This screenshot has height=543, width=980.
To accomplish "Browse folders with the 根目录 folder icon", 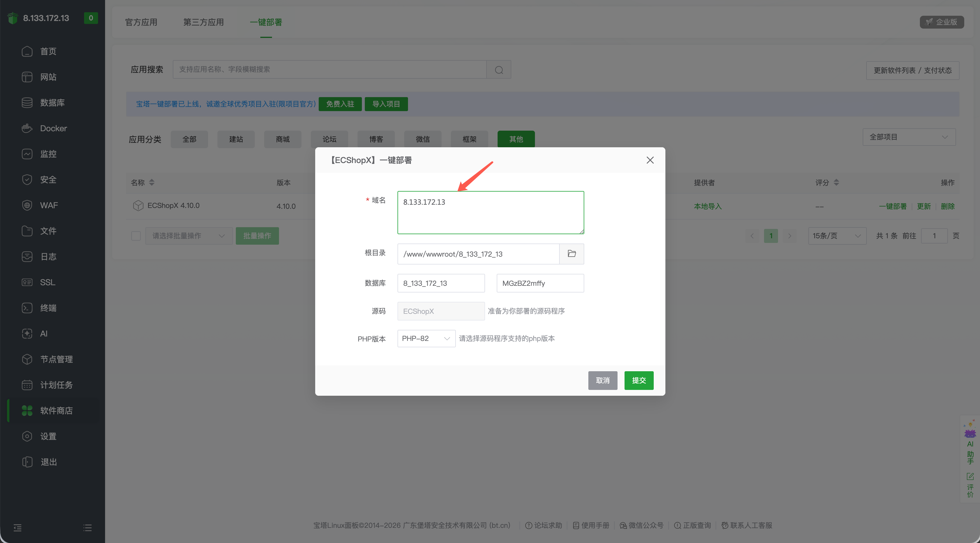I will point(571,254).
